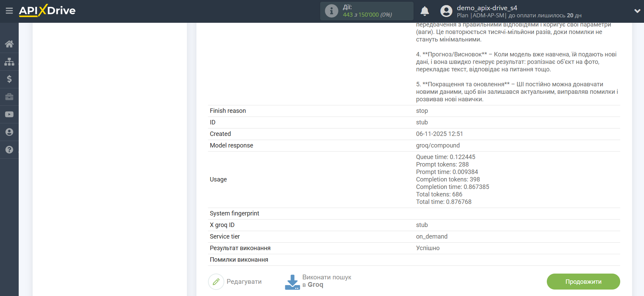This screenshot has width=644, height=296.
Task: Select the Usage label
Action: click(218, 179)
